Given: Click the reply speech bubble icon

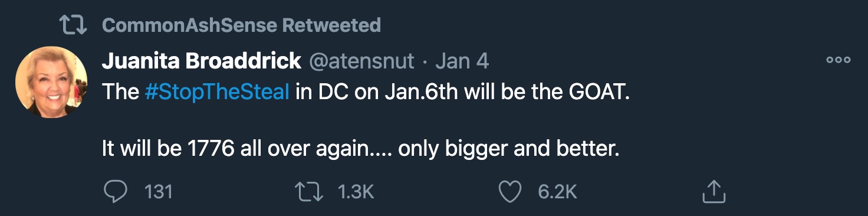Looking at the screenshot, I should pyautogui.click(x=116, y=191).
